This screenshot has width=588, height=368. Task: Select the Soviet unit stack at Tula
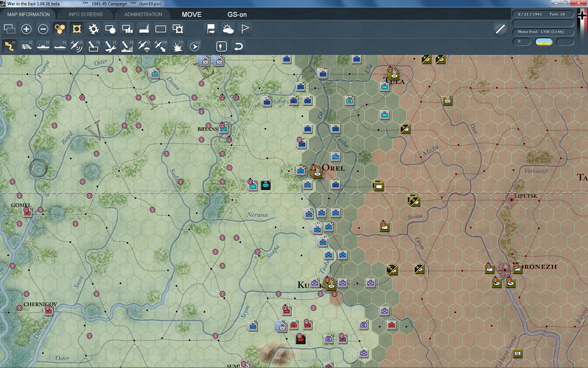[x=394, y=74]
